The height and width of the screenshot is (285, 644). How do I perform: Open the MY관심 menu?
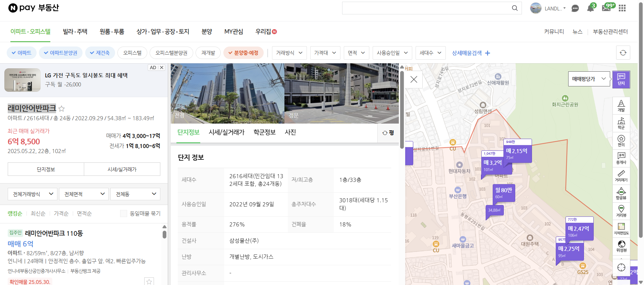pos(234,31)
